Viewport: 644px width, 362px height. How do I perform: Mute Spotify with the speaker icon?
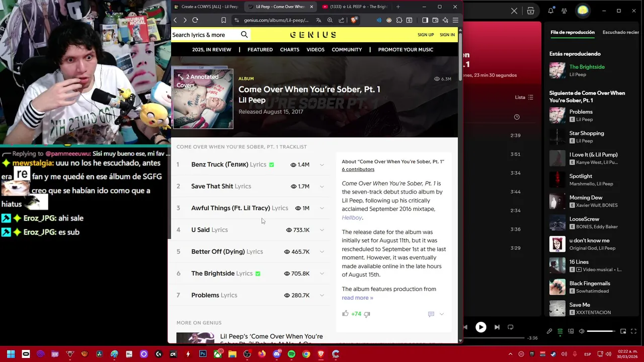[582, 331]
